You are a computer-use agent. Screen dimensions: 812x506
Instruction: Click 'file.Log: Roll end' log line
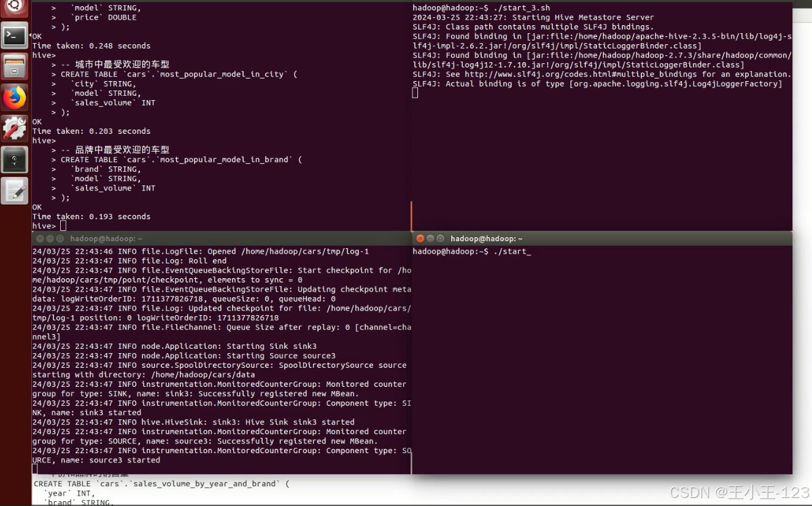click(x=130, y=261)
